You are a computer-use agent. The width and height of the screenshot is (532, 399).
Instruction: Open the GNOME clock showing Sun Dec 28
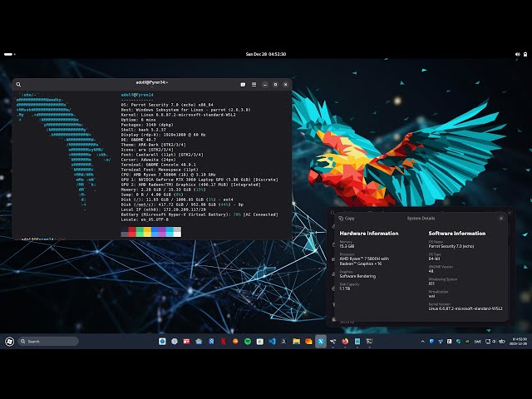pos(266,54)
